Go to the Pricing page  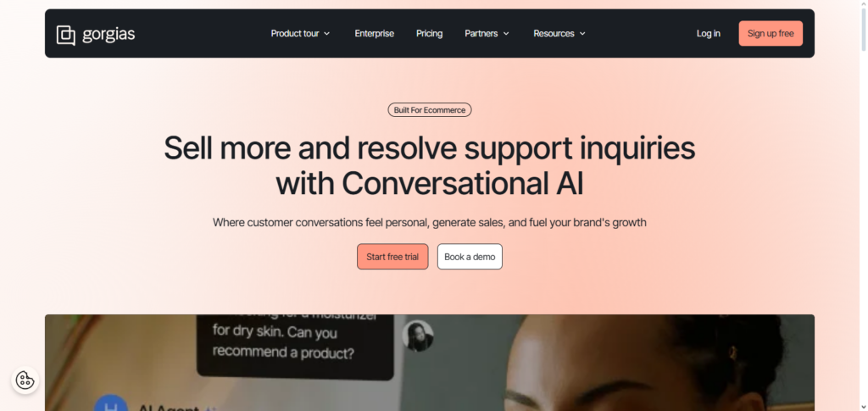tap(429, 34)
